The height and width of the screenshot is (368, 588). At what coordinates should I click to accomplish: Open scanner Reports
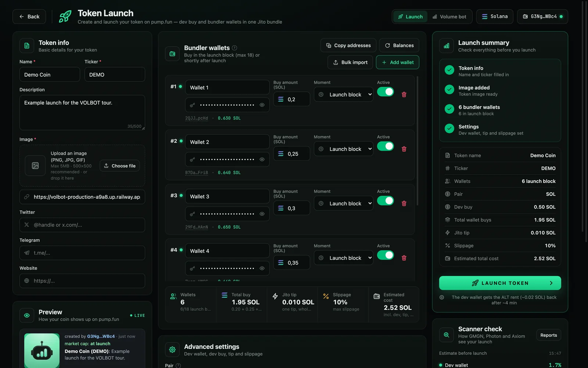(549, 335)
